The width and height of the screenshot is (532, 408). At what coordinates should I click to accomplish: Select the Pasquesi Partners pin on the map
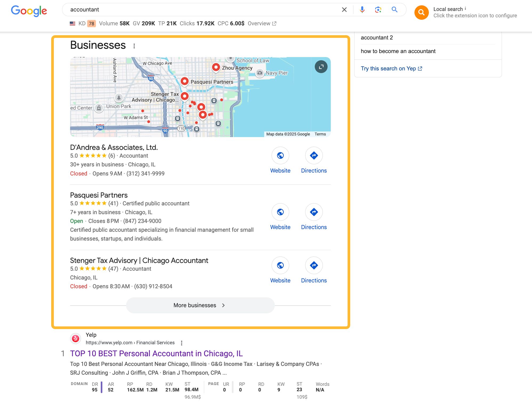[184, 81]
